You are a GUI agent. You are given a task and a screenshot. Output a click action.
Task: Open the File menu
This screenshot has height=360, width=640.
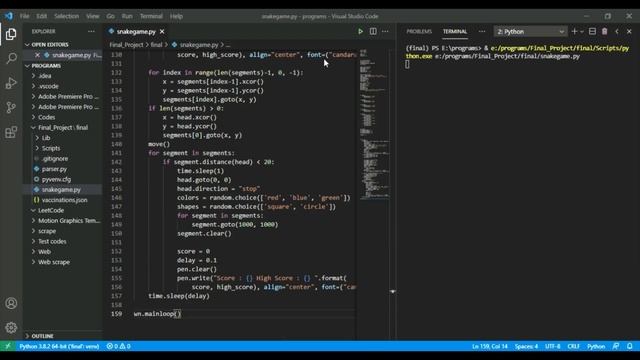(x=24, y=16)
